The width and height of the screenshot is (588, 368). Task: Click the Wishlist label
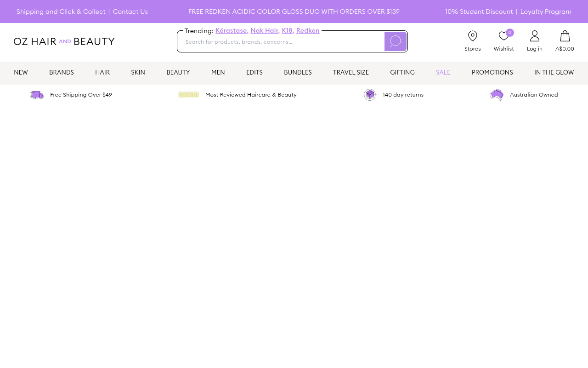(504, 49)
